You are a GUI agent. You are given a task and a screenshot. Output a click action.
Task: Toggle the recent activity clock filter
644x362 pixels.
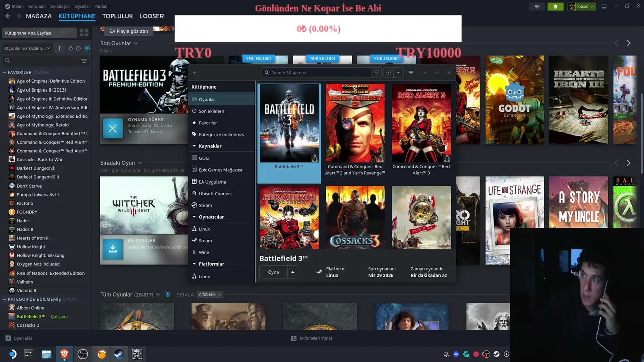[x=79, y=48]
